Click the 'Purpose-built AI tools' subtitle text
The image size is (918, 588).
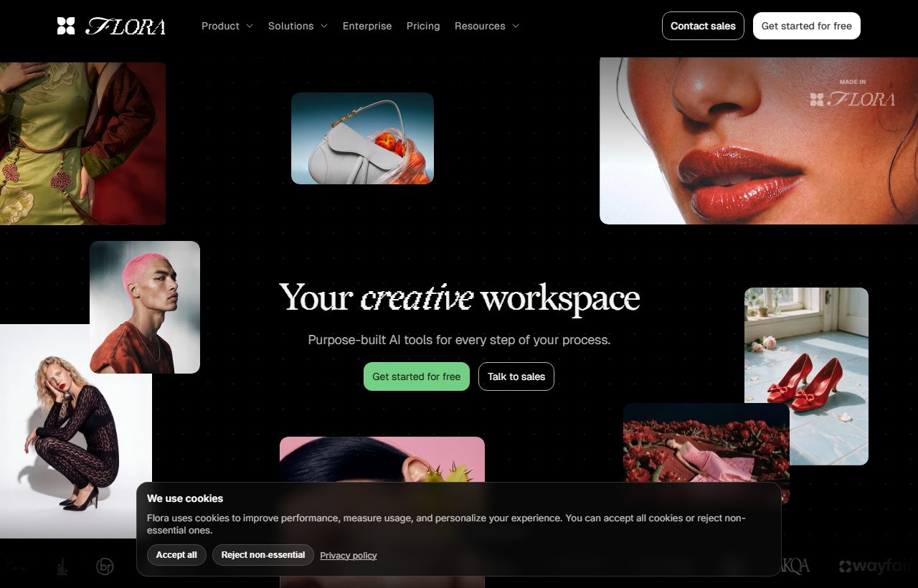pos(459,340)
